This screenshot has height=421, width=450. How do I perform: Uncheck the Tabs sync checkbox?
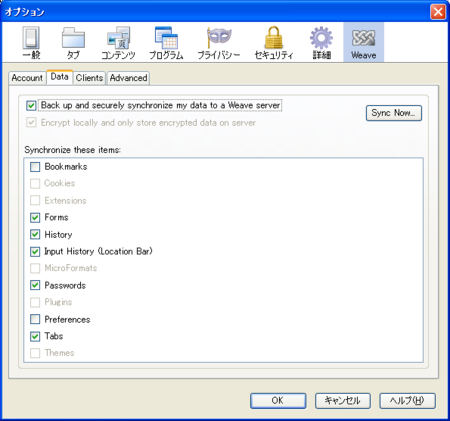pyautogui.click(x=35, y=336)
